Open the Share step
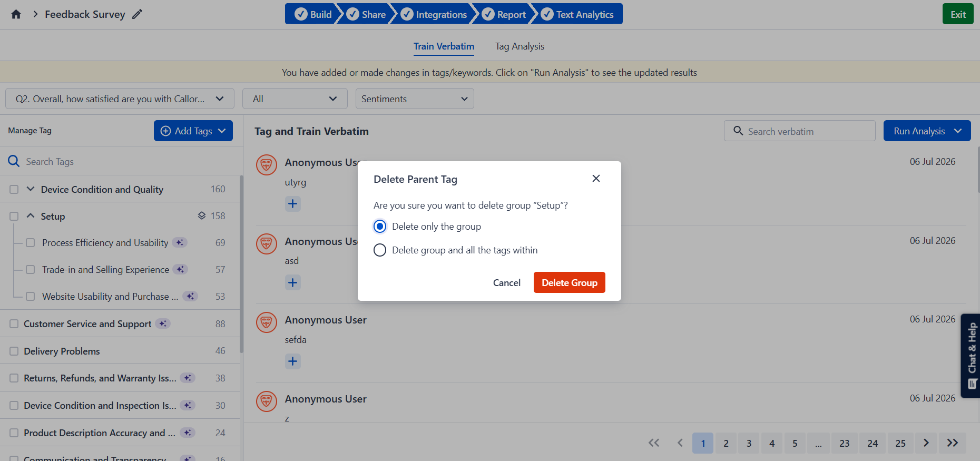 pyautogui.click(x=366, y=14)
